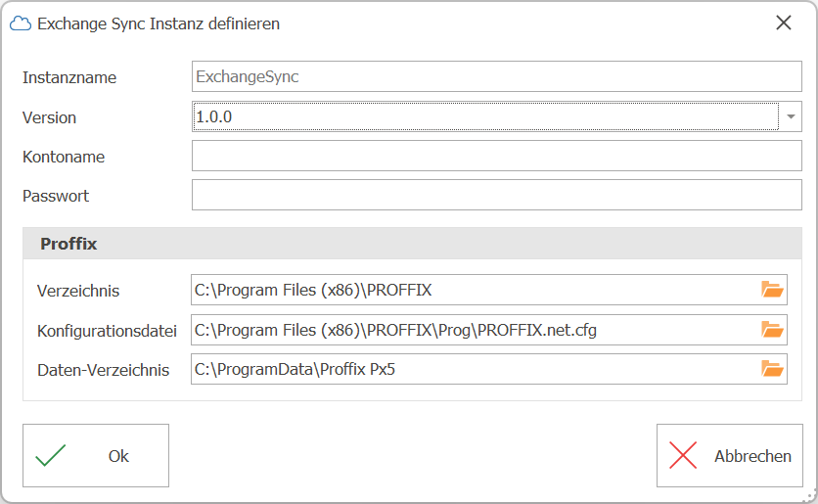818x504 pixels.
Task: Click the Konfigurationsdatei label
Action: (x=107, y=331)
